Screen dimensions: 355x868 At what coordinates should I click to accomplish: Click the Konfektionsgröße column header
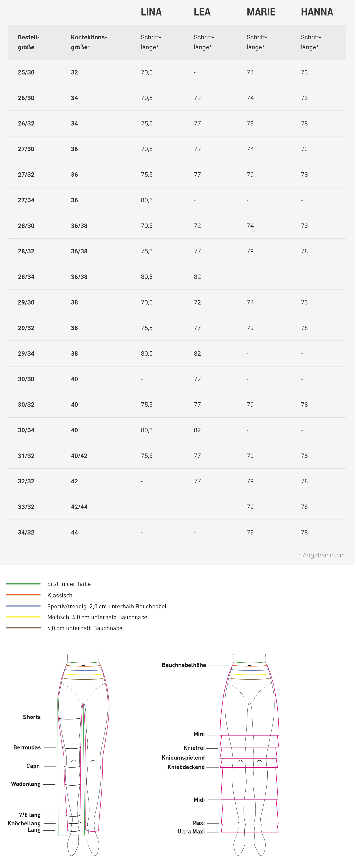click(x=89, y=42)
